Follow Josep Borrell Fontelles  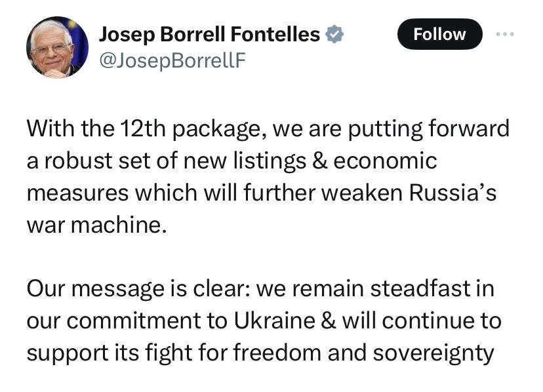(x=440, y=34)
